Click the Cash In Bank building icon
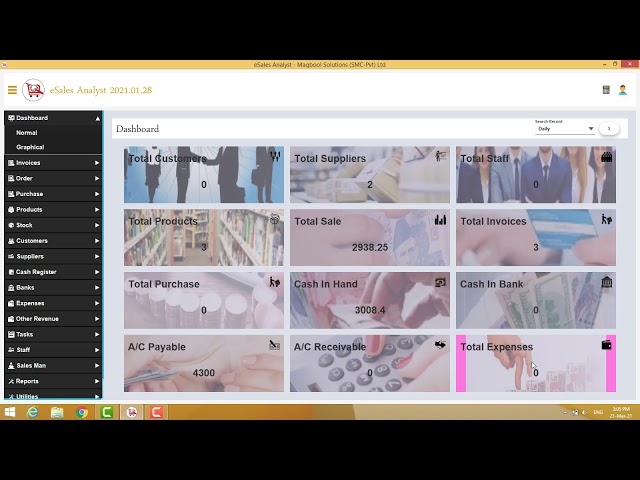The image size is (640, 480). pos(607,282)
